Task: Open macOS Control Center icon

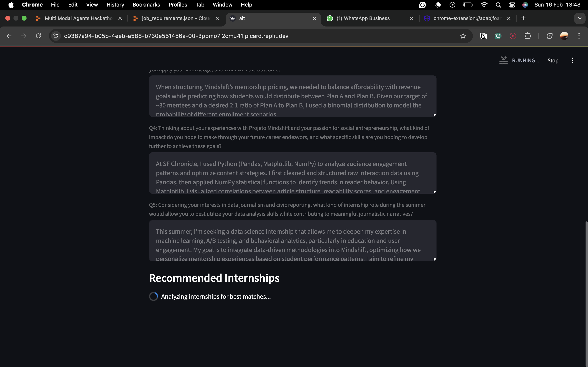Action: pos(512,5)
